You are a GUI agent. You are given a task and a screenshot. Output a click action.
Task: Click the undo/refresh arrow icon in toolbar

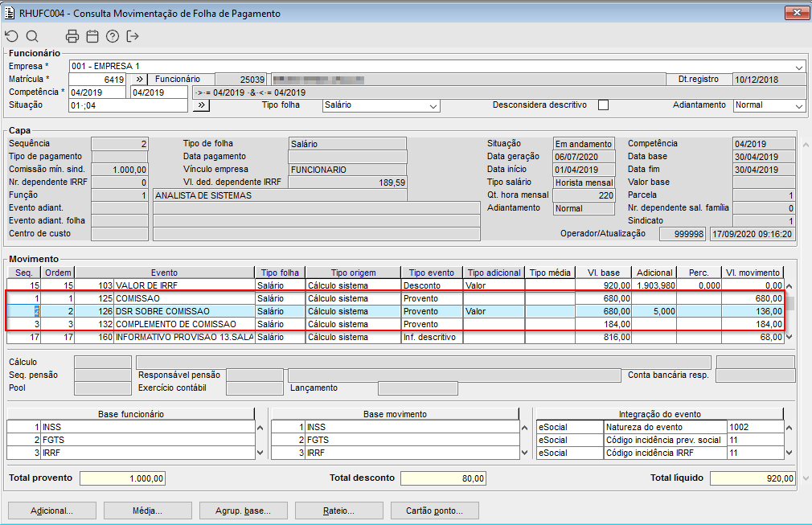tap(11, 36)
